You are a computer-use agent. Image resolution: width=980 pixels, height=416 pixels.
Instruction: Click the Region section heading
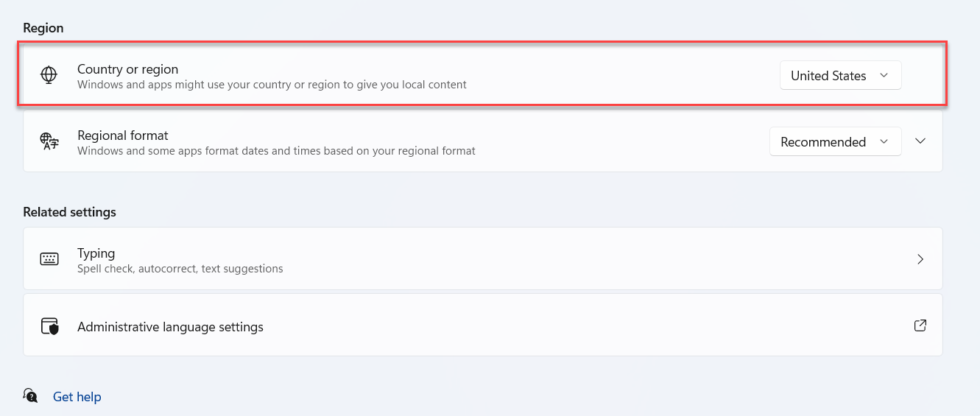pyautogui.click(x=43, y=28)
